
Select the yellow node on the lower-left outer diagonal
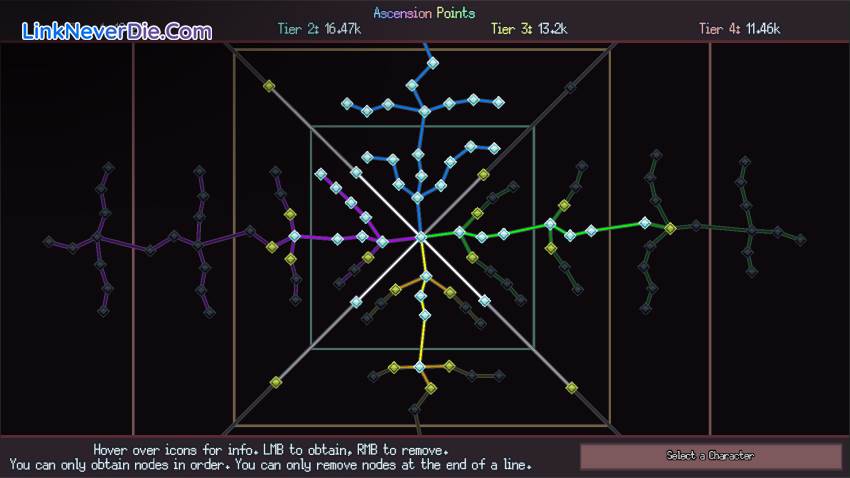click(x=275, y=381)
